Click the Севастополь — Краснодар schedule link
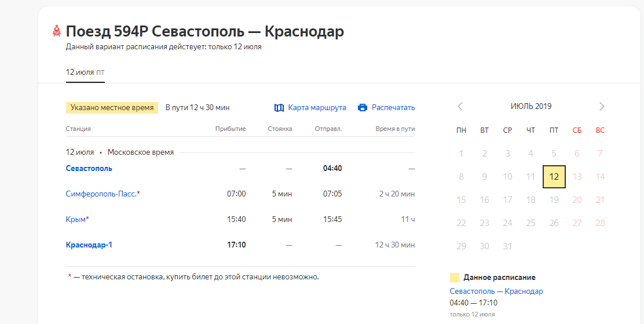Image resolution: width=644 pixels, height=324 pixels. 496,292
